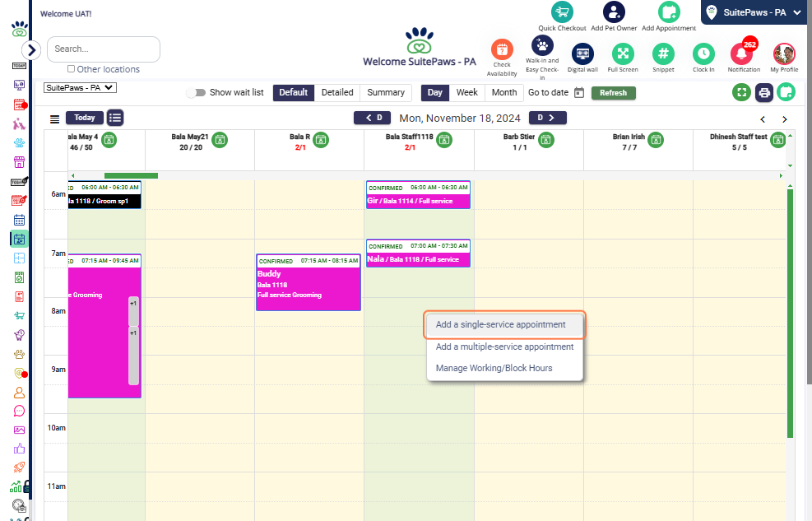
Task: Open Quick Checkout cart icon
Action: pyautogui.click(x=562, y=12)
